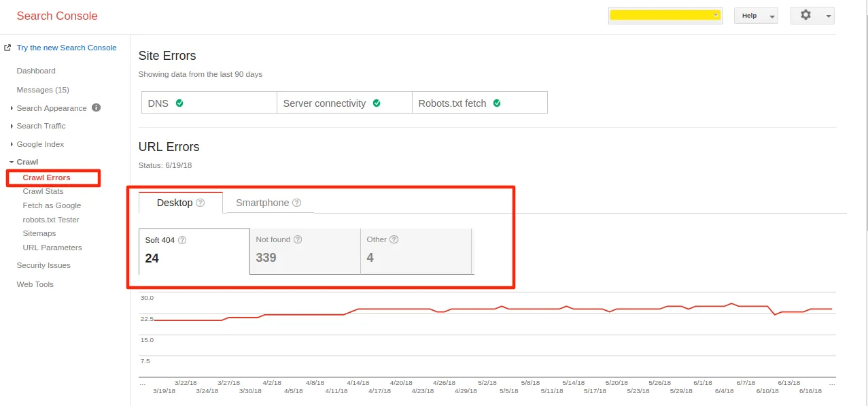This screenshot has height=406, width=868.
Task: Select the Desktop tab
Action: 175,203
